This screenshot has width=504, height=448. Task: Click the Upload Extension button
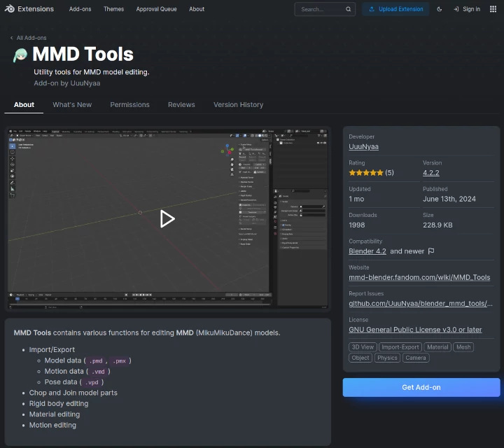click(x=395, y=9)
